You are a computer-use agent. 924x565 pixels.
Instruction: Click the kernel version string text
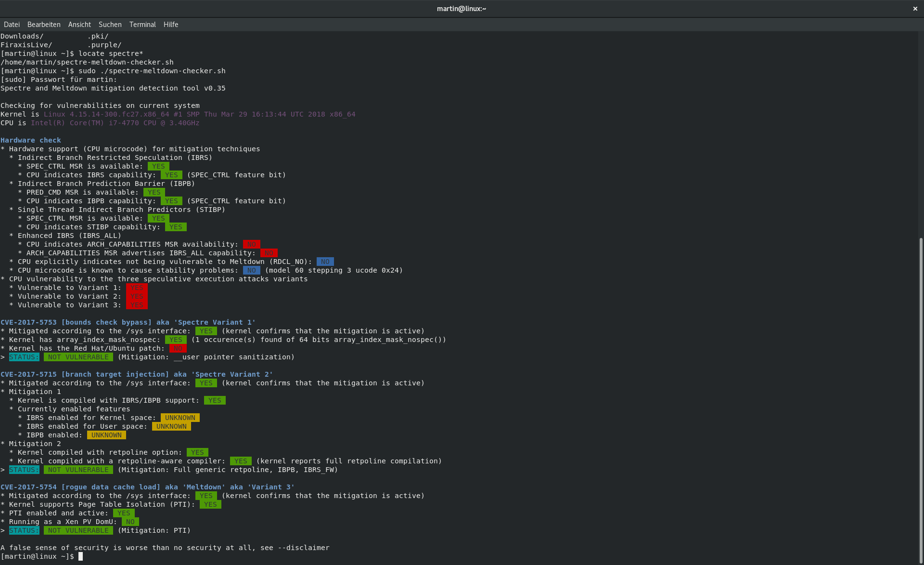pyautogui.click(x=199, y=114)
